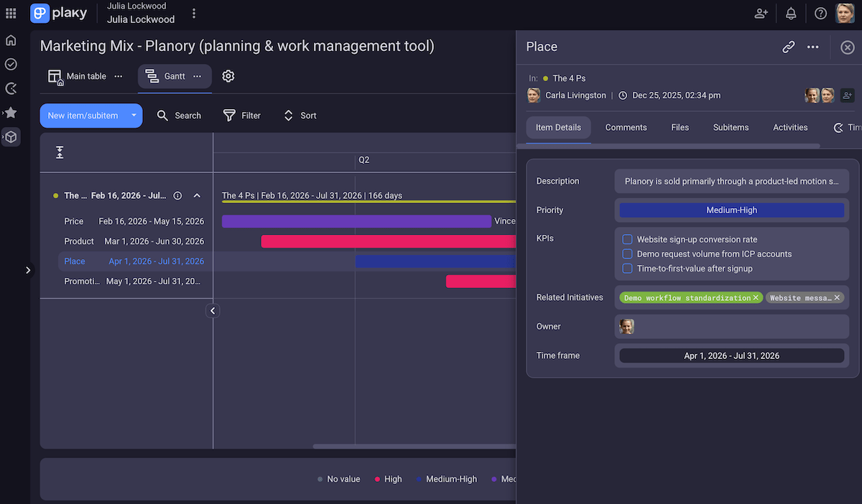
Task: Open the New item/subitem dropdown arrow
Action: pos(132,115)
